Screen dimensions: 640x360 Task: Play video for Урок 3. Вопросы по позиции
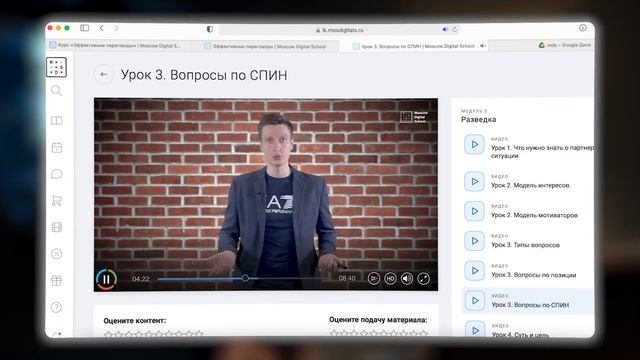pos(474,271)
